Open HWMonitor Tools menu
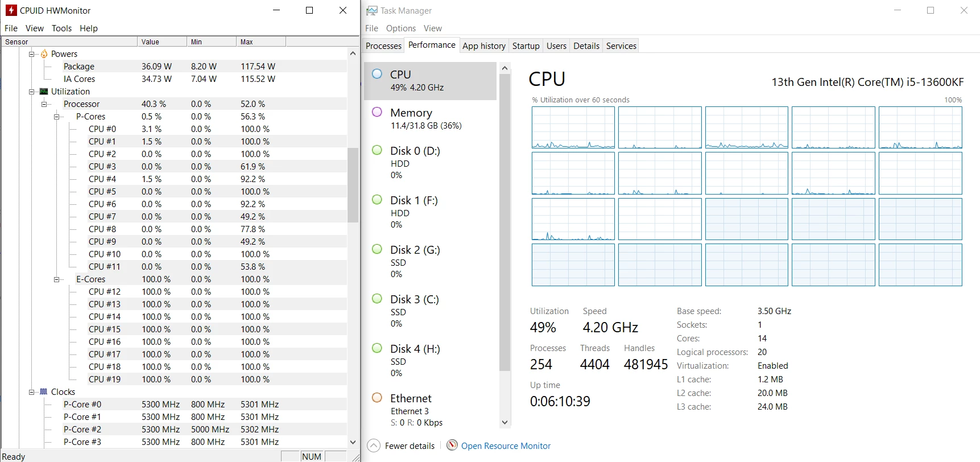The height and width of the screenshot is (462, 980). 61,28
